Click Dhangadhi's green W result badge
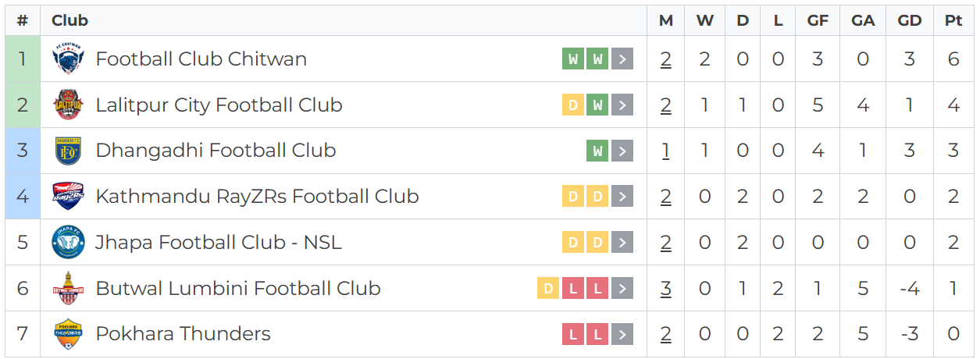Image resolution: width=980 pixels, height=359 pixels. (x=597, y=151)
